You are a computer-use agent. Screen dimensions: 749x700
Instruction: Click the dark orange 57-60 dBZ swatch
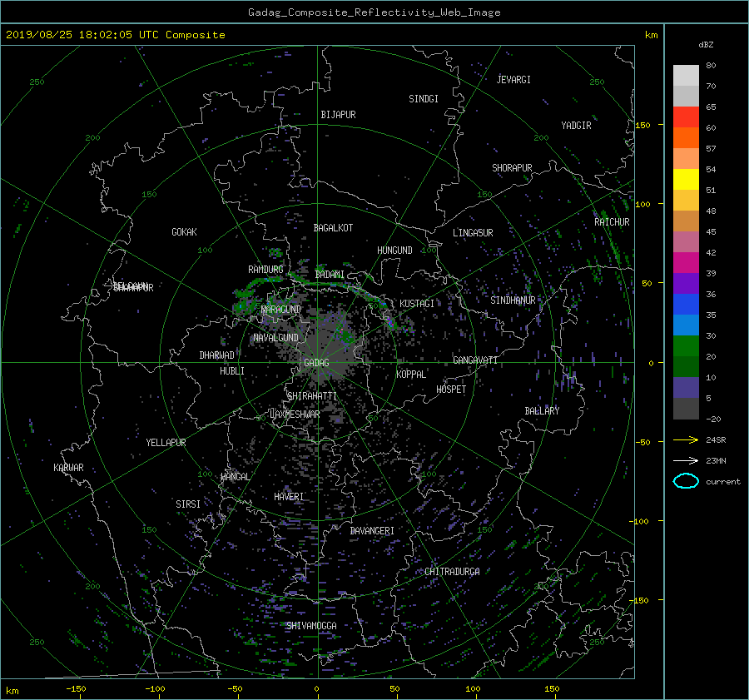point(686,138)
